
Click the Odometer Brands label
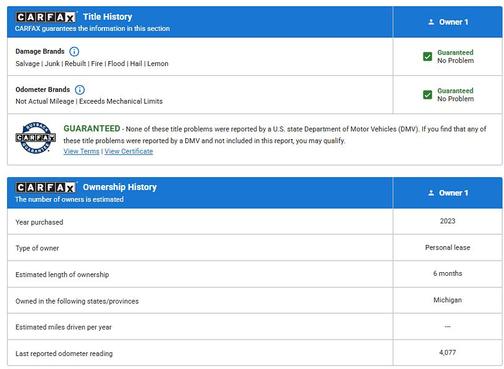pos(43,90)
